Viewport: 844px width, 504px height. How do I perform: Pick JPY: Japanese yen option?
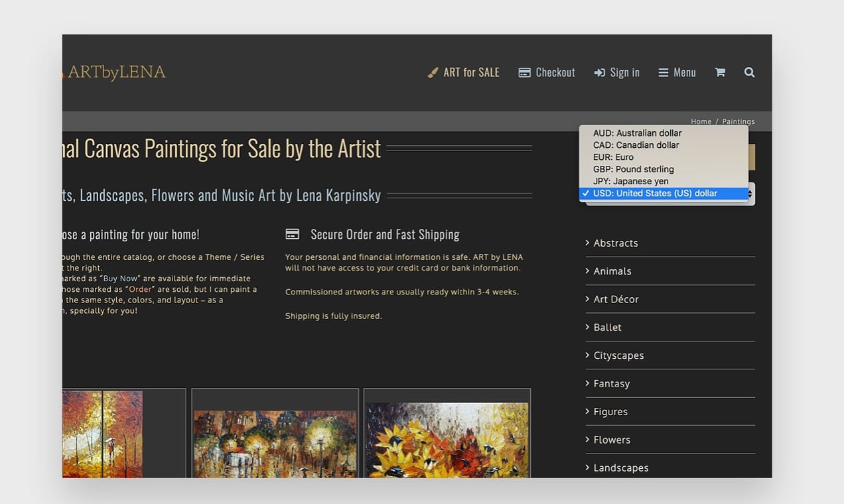coord(630,181)
